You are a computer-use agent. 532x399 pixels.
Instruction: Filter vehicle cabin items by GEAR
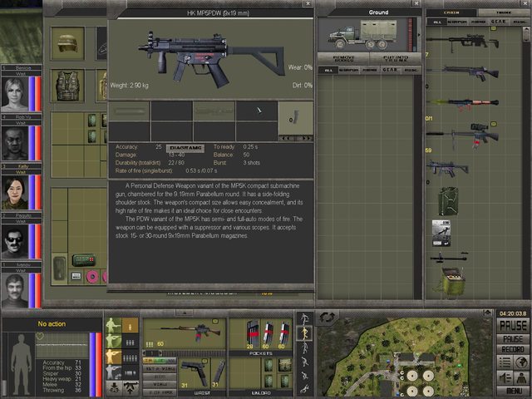click(x=499, y=22)
